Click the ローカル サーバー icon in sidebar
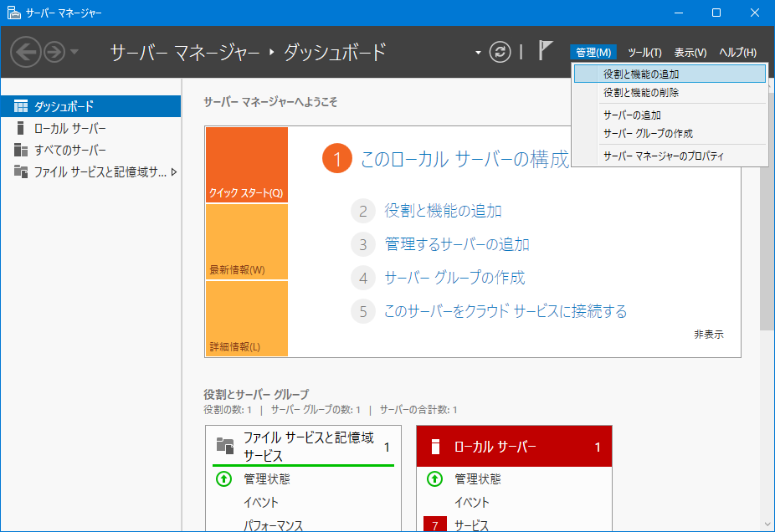The image size is (775, 532). (x=20, y=129)
